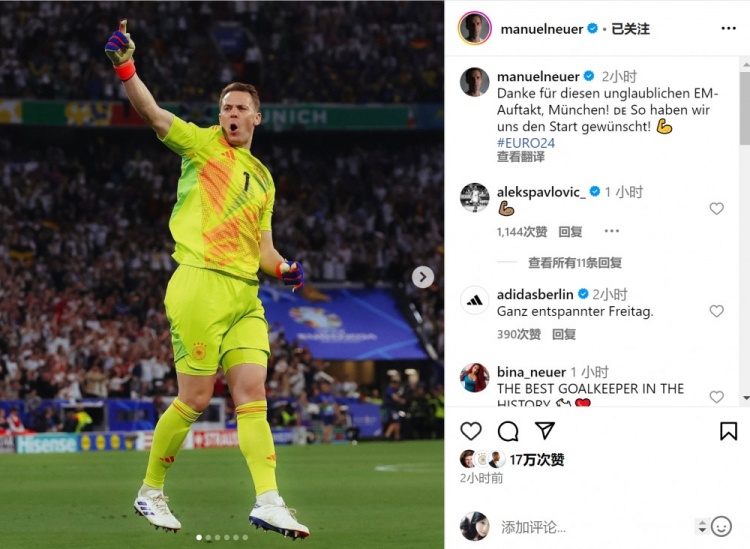Share the post with paper plane icon
750x549 pixels.
(545, 430)
